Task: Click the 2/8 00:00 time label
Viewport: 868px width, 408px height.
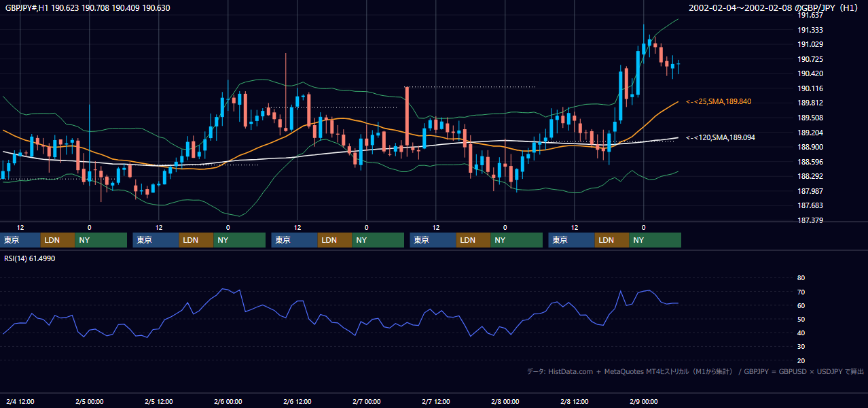Action: (x=505, y=402)
